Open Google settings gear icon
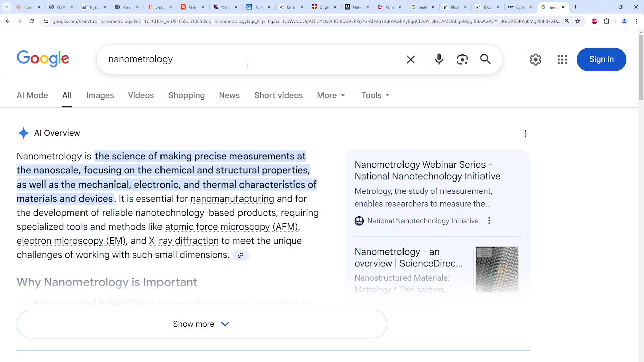Viewport: 644px width, 362px height. pyautogui.click(x=535, y=59)
